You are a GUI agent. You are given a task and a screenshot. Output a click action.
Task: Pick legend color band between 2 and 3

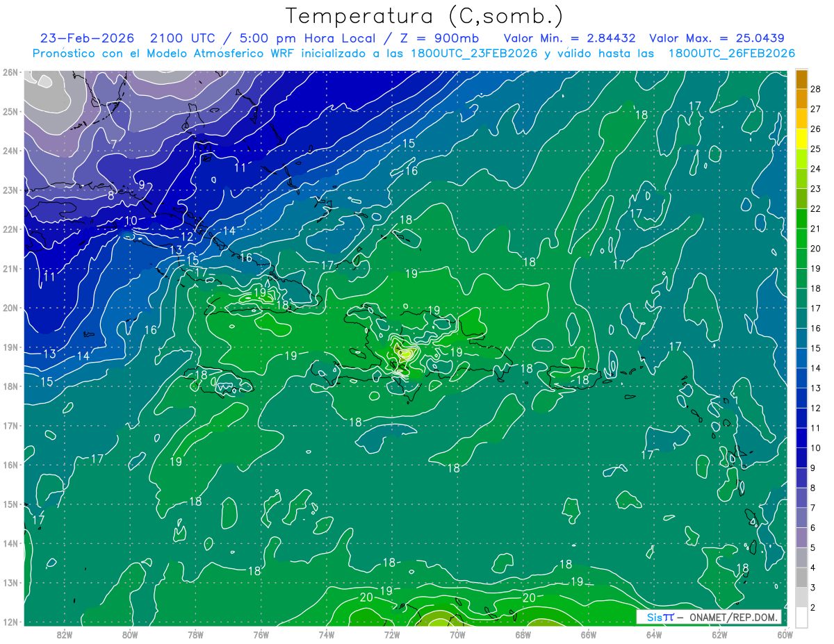(x=801, y=597)
